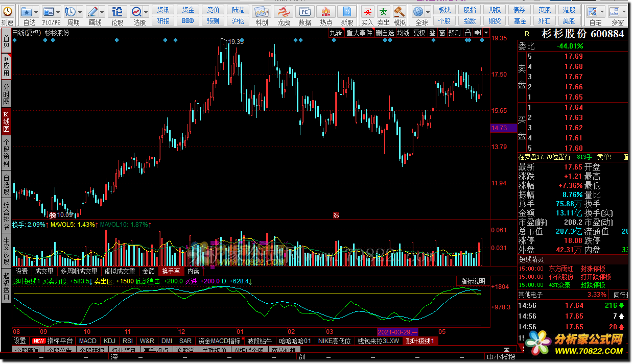Click the 设置 button beside 成交量 tab
Screen dimensions: 633x364
(x=21, y=271)
